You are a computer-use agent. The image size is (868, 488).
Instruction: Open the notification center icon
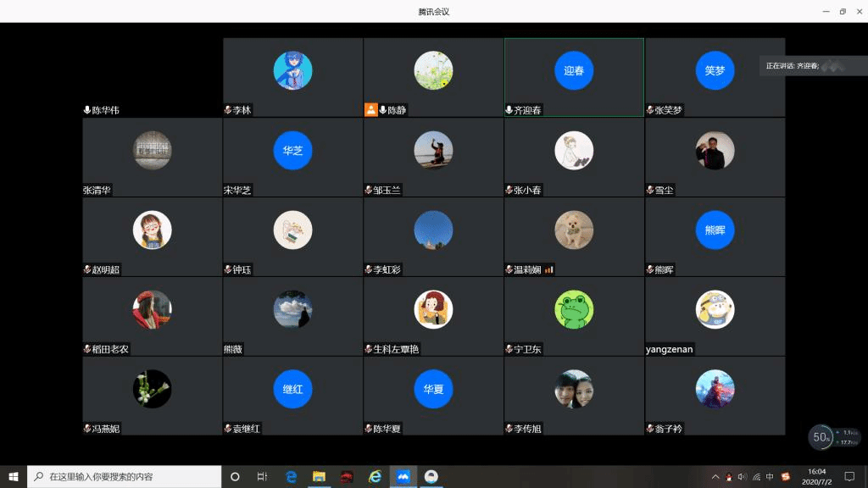tap(849, 476)
